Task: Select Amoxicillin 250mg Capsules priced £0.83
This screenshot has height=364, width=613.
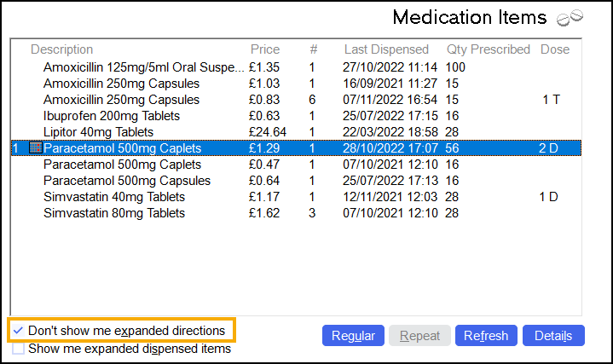Action: click(x=121, y=100)
